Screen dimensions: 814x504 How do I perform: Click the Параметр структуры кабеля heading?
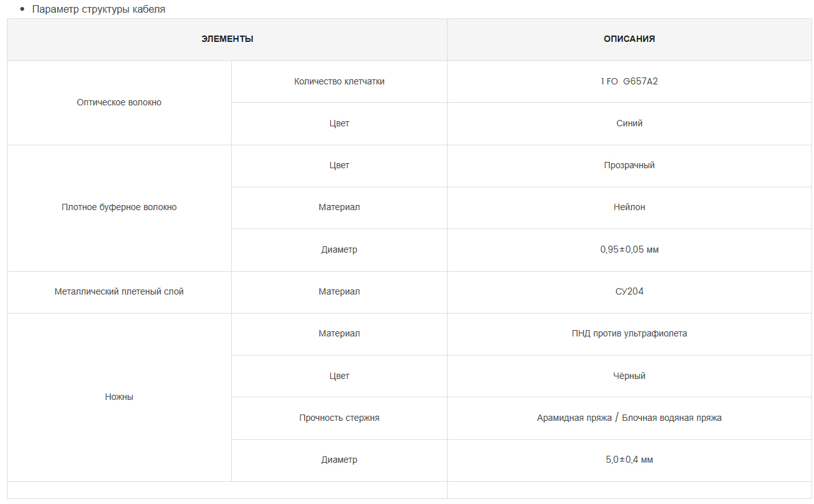coord(98,10)
